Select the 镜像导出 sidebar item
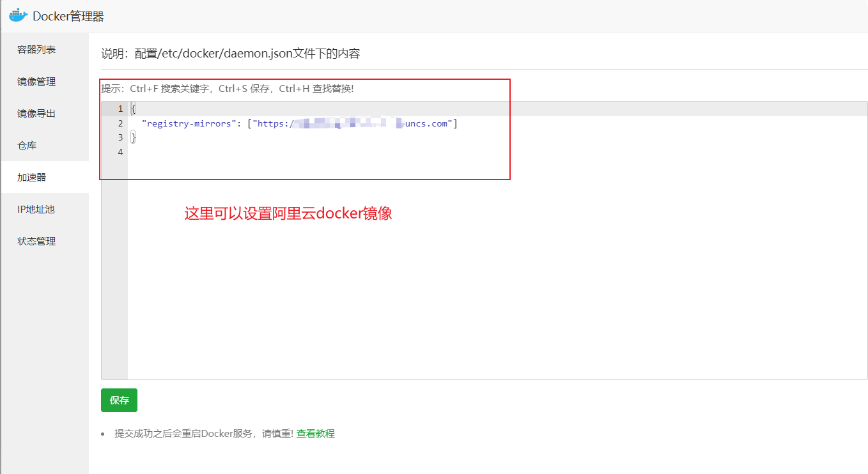Image resolution: width=868 pixels, height=474 pixels. click(x=45, y=113)
